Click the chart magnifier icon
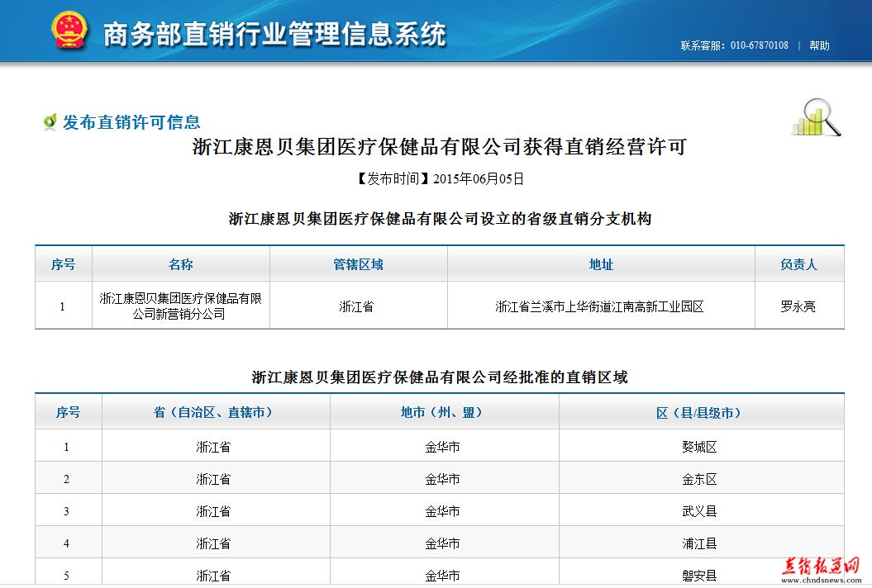 point(817,117)
